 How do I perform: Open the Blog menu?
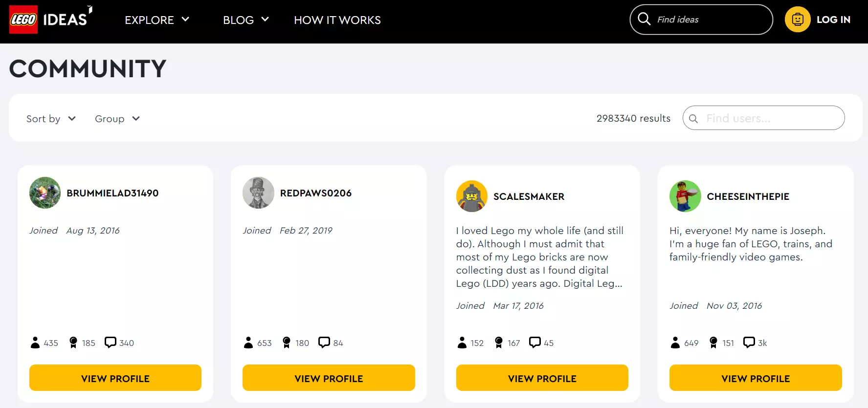click(x=245, y=20)
